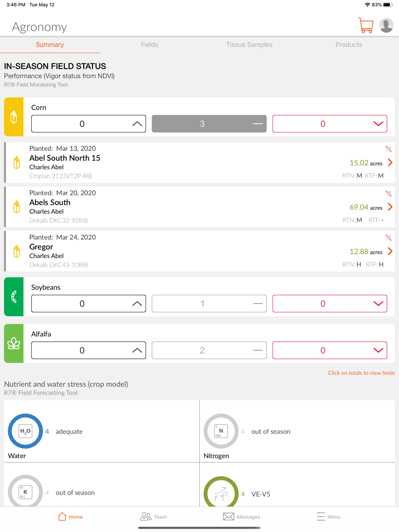Tap the Team people icon

[146, 516]
